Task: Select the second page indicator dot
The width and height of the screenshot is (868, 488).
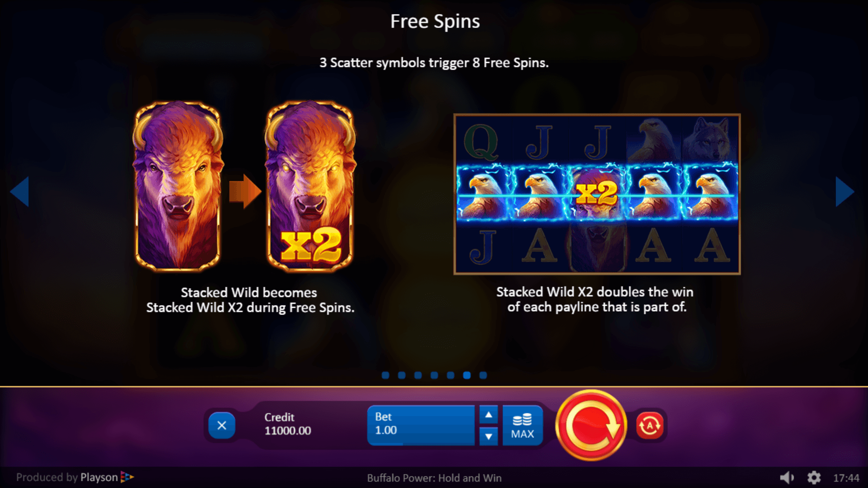Action: pos(402,375)
